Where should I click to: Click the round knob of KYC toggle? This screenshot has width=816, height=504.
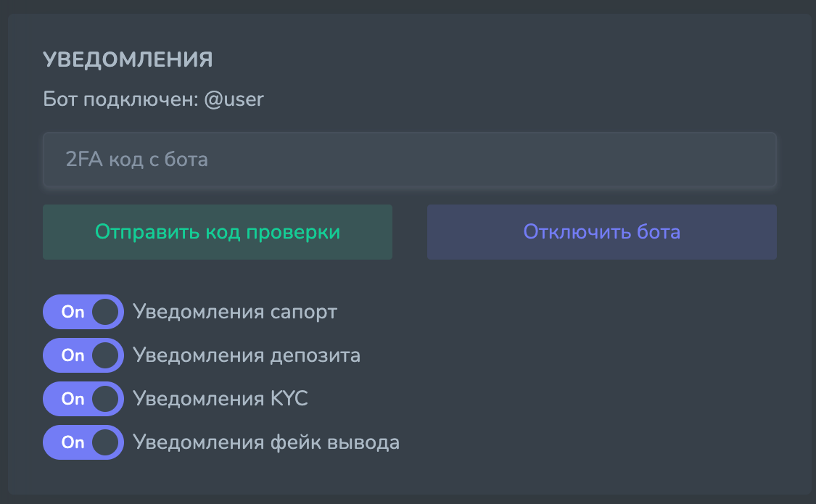[x=105, y=399]
